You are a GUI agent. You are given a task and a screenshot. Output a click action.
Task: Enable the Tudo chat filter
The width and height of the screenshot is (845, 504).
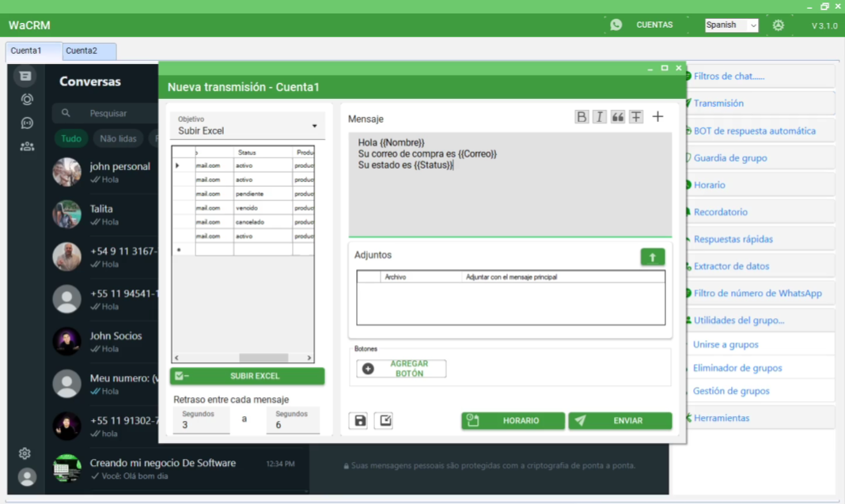(x=71, y=138)
